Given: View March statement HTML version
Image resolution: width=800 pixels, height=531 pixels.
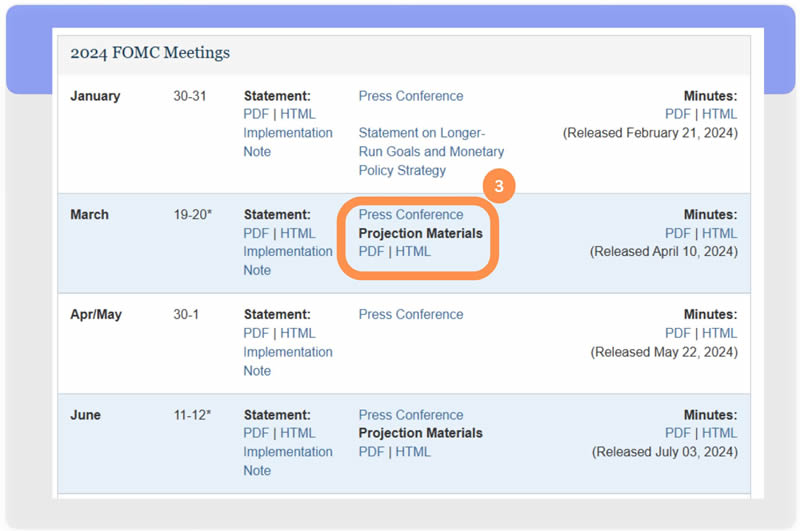Looking at the screenshot, I should (298, 233).
